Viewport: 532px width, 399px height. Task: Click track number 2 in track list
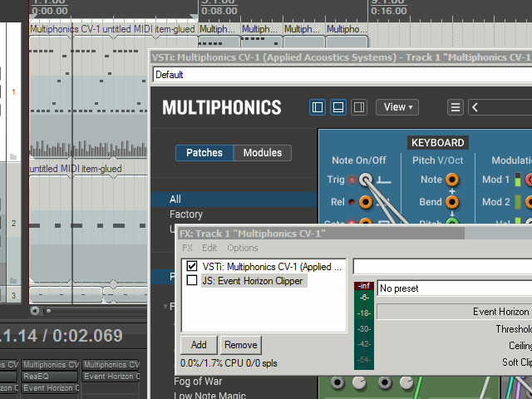(x=13, y=224)
